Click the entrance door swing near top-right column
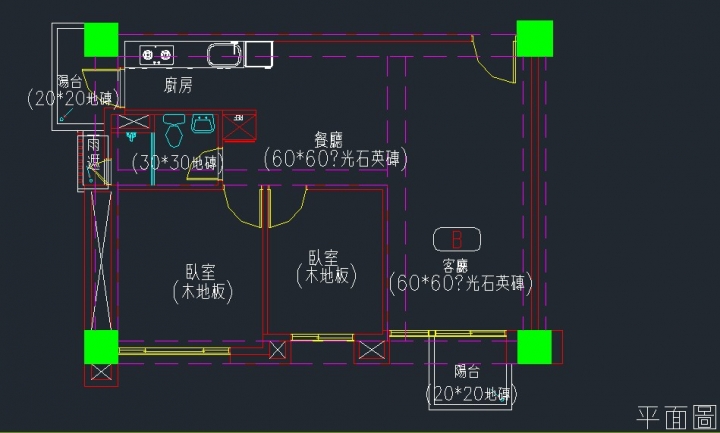The image size is (720, 433). click(494, 60)
